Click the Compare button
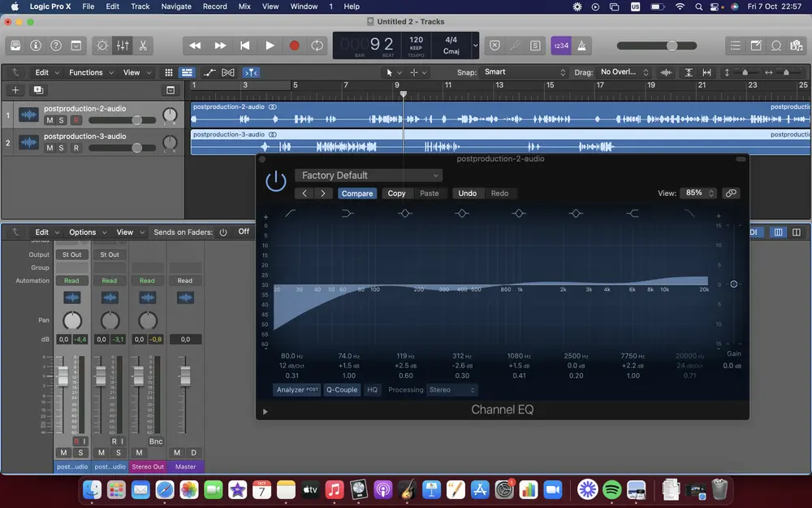The height and width of the screenshot is (508, 812). click(356, 193)
